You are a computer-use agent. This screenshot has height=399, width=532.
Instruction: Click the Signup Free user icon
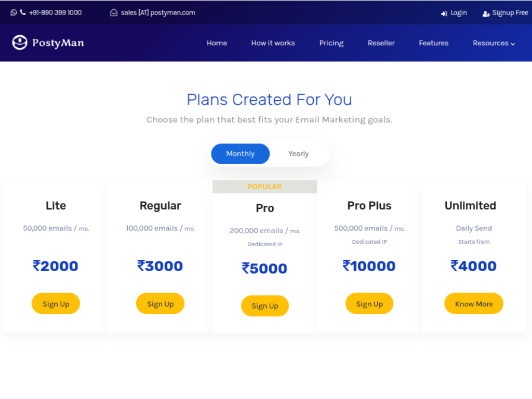click(486, 14)
